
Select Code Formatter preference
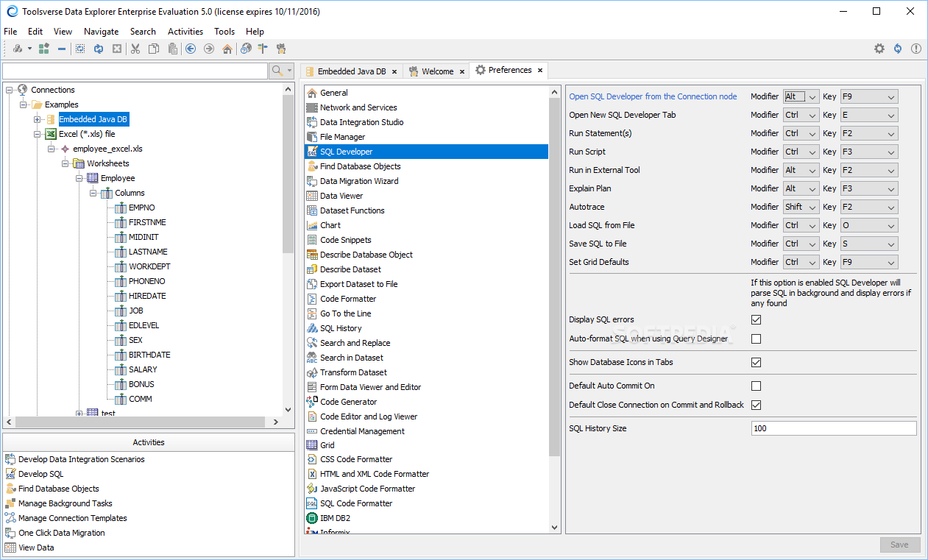pos(348,299)
